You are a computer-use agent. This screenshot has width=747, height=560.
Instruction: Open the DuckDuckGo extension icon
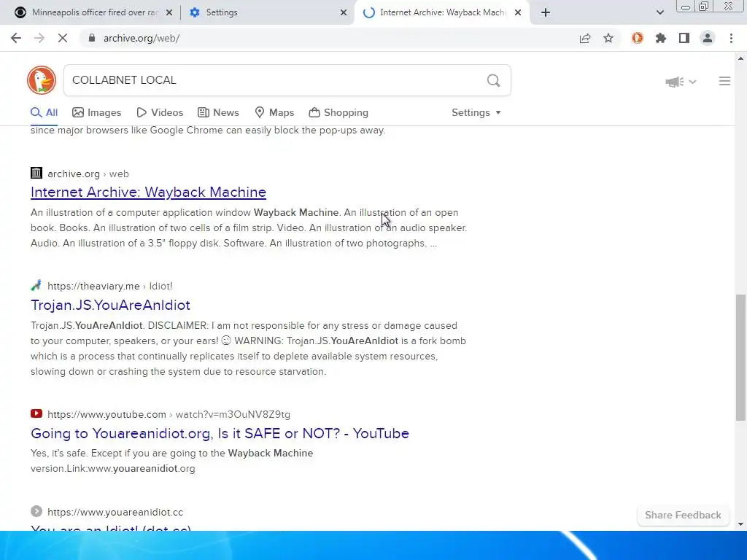tap(638, 38)
